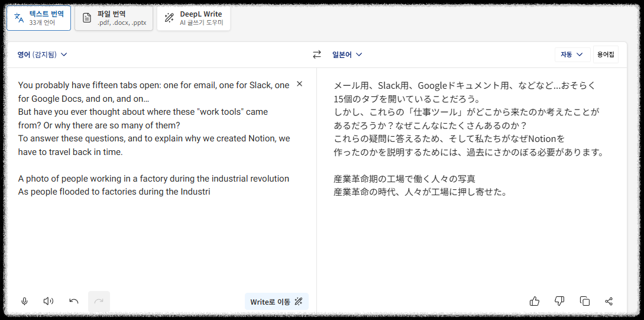Expand source language 영어 (감지됨) dropdown
This screenshot has width=644, height=320.
42,54
